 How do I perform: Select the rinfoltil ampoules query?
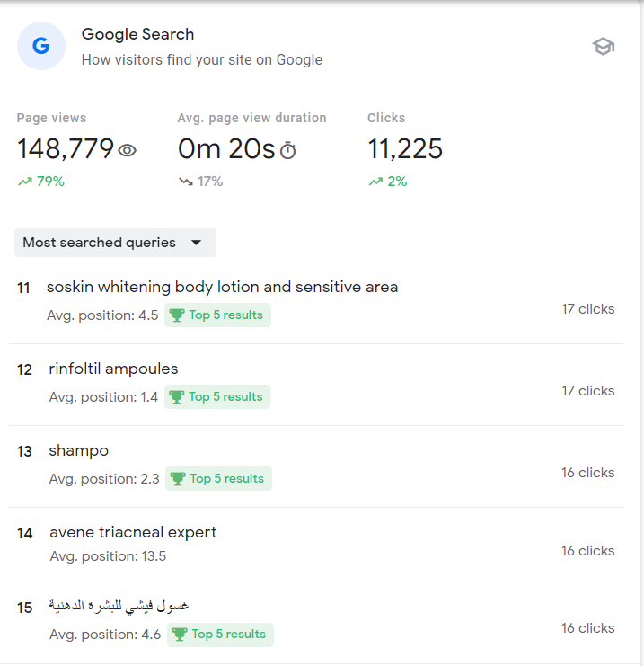pyautogui.click(x=113, y=369)
